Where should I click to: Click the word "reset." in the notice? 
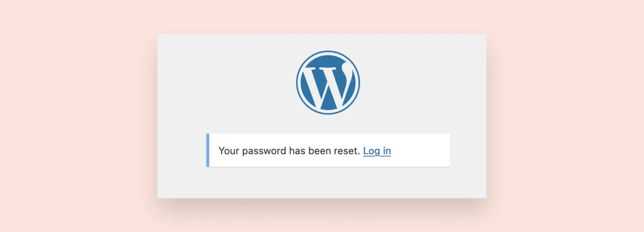(349, 151)
